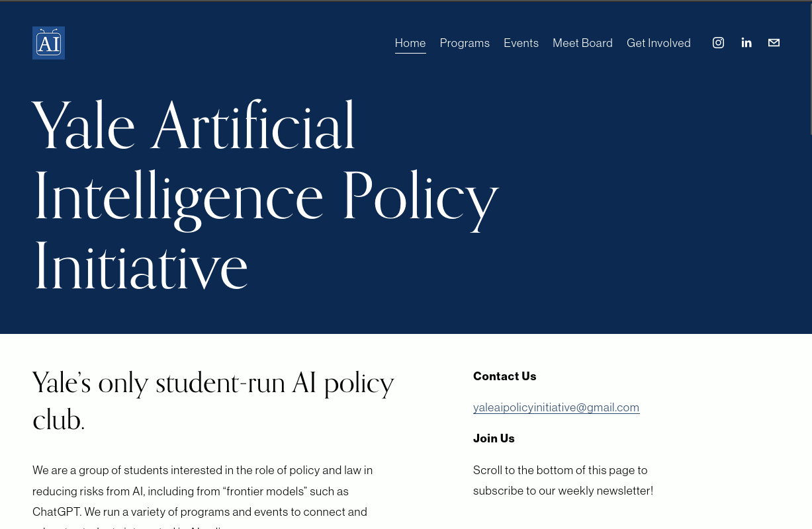Navigate to the Events page
This screenshot has height=529, width=812.
[x=521, y=43]
